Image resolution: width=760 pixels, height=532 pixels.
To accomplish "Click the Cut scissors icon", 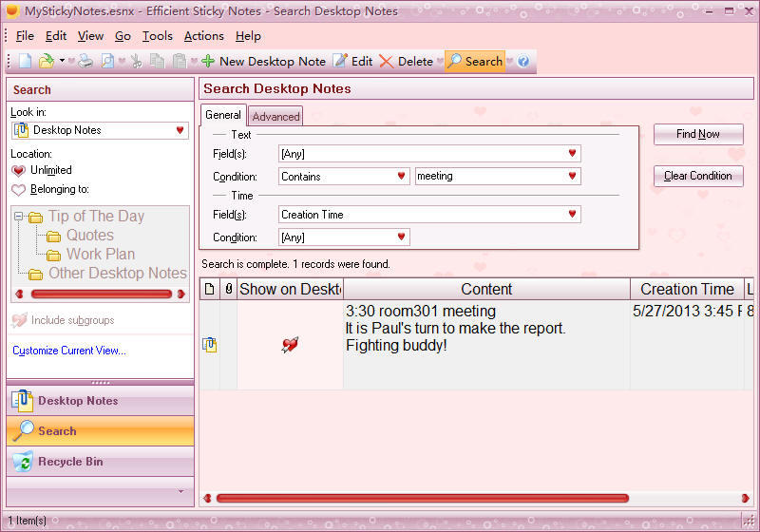I will pos(137,62).
